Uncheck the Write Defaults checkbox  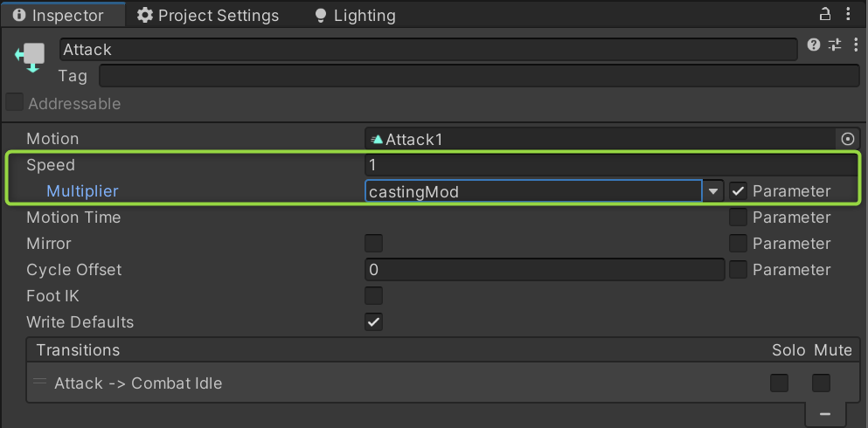[373, 321]
